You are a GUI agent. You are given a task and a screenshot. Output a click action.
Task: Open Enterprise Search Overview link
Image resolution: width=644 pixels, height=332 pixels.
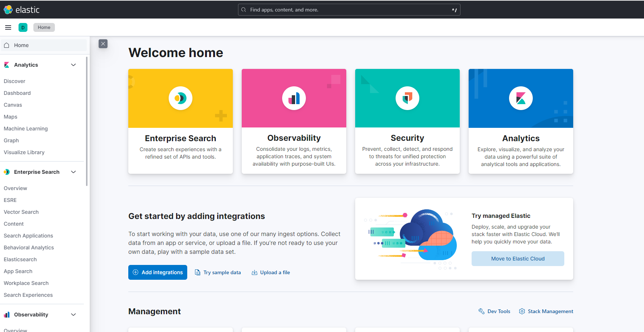pos(15,188)
